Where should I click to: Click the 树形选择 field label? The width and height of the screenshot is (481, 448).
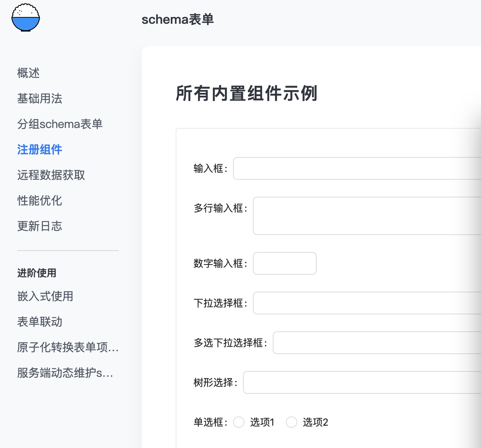(x=215, y=382)
